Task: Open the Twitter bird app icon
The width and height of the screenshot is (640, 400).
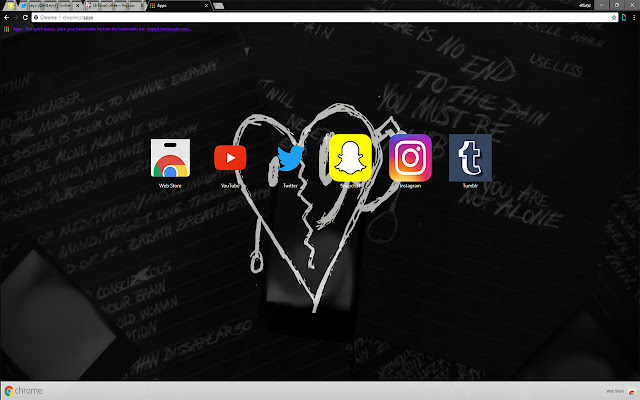Action: pyautogui.click(x=290, y=158)
